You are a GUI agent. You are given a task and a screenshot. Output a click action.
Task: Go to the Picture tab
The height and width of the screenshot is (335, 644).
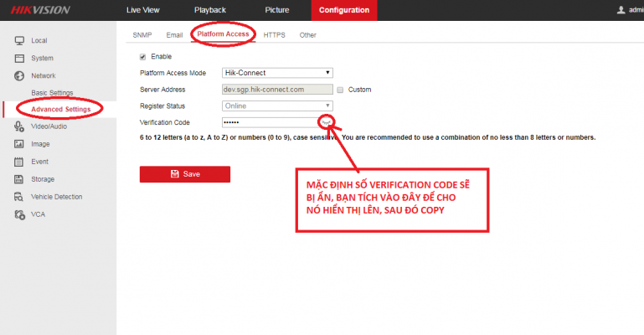[x=277, y=10]
